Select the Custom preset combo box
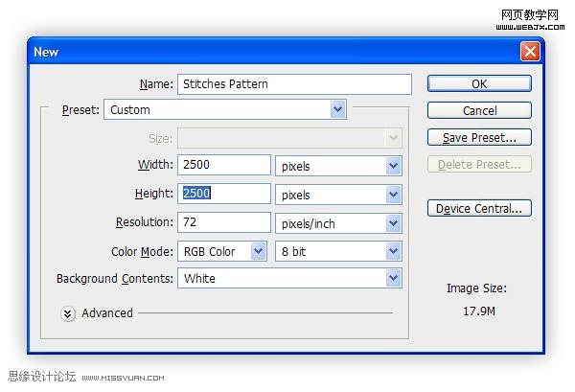Screen dimensions: 575x392 coord(225,109)
